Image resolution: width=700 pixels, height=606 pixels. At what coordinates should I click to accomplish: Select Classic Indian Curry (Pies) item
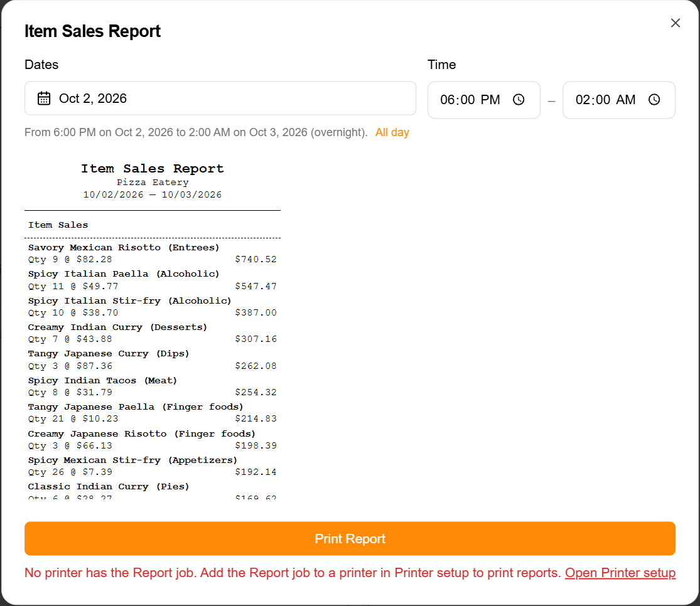(x=109, y=486)
